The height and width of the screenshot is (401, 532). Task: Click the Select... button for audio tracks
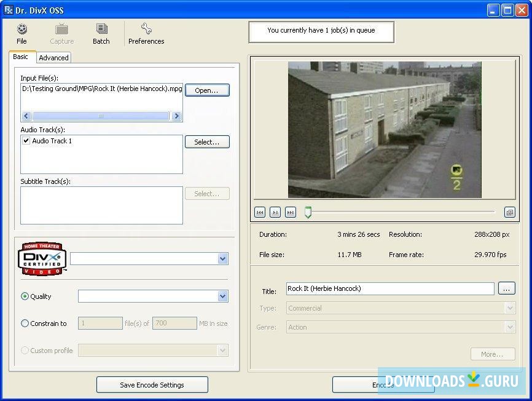pyautogui.click(x=207, y=142)
